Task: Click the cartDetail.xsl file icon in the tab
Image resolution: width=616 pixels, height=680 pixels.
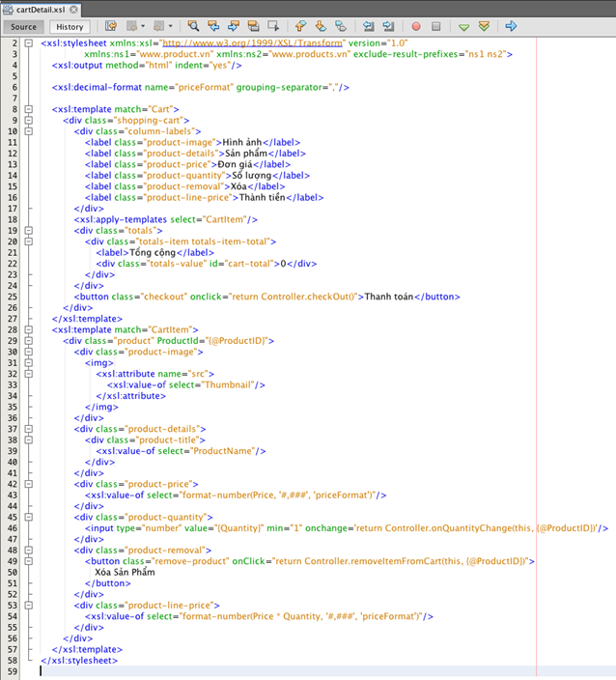Action: click(9, 9)
